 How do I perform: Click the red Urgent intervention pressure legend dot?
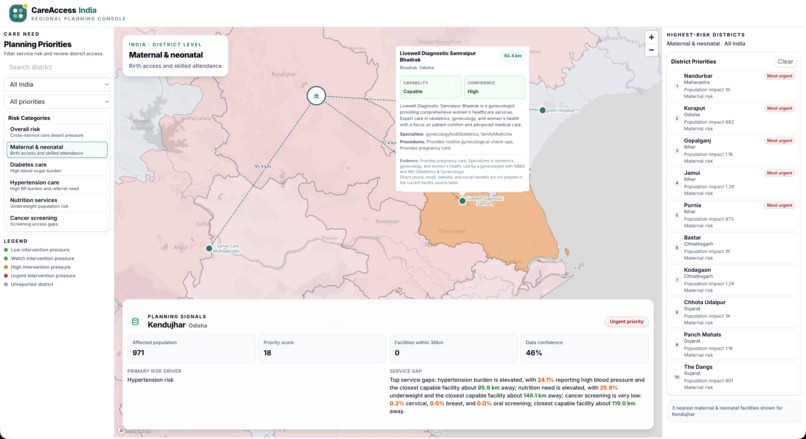click(x=6, y=276)
